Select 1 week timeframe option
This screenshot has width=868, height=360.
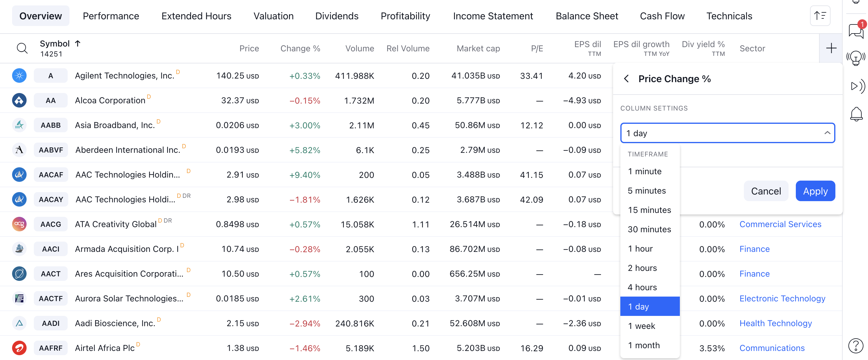[641, 326]
